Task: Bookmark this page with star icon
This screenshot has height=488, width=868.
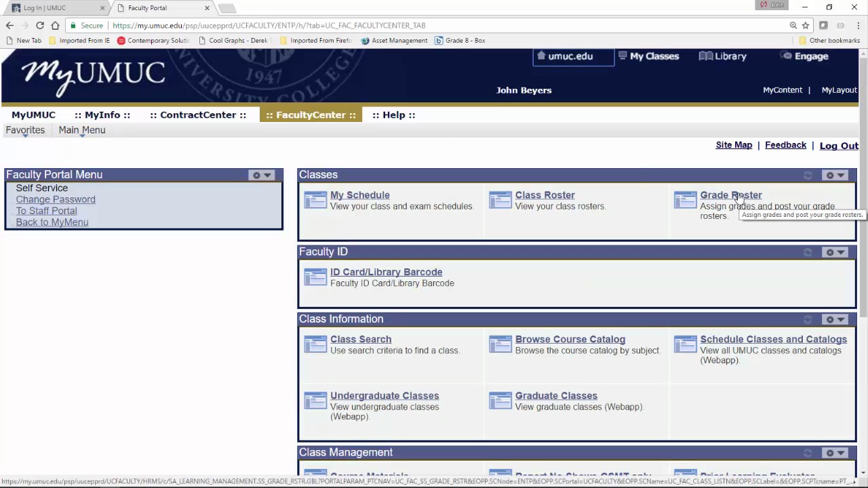Action: (x=806, y=25)
